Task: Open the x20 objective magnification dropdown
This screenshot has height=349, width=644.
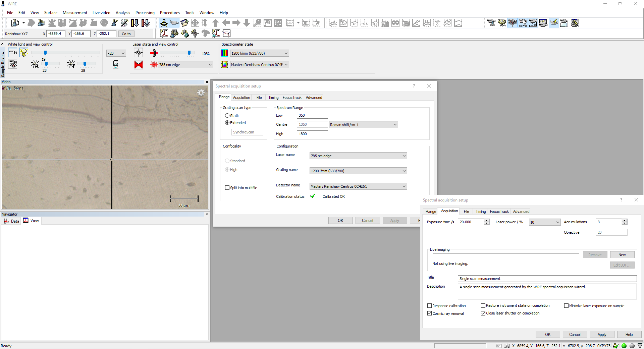Action: point(116,53)
